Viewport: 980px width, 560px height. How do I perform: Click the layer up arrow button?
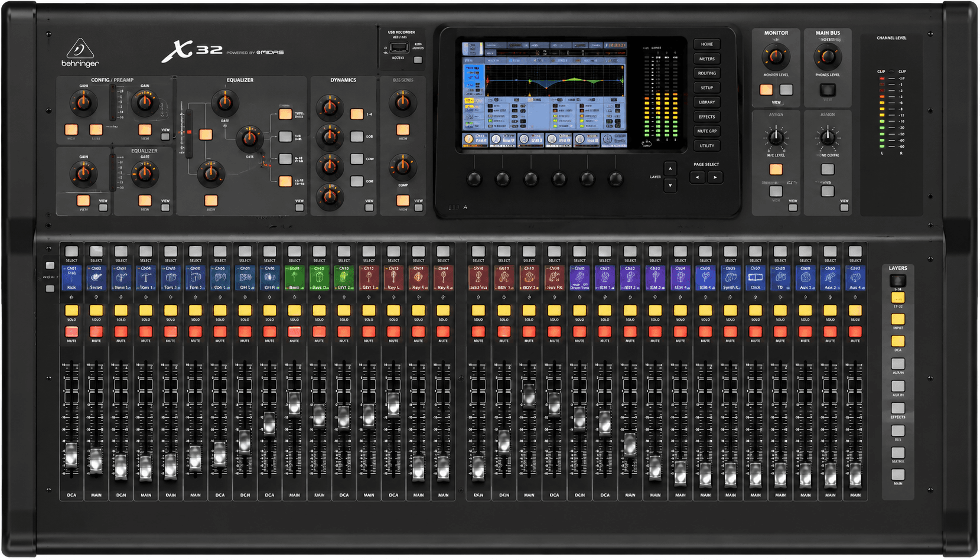pos(670,168)
